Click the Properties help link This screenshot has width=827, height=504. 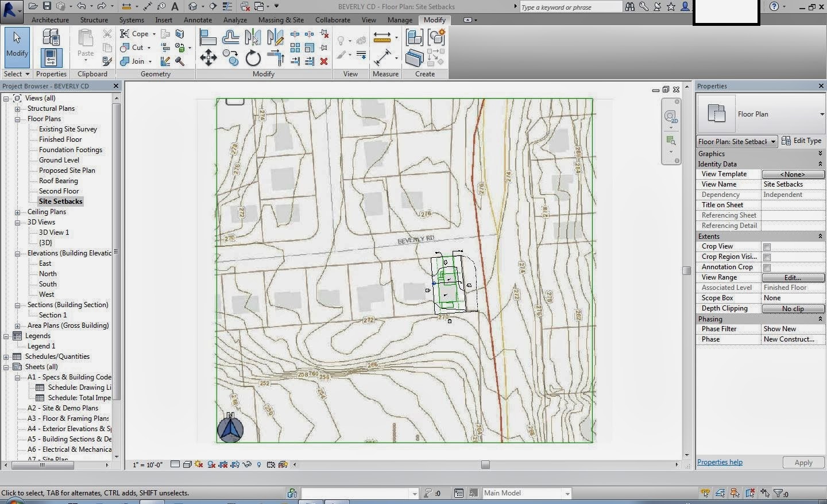(x=720, y=462)
